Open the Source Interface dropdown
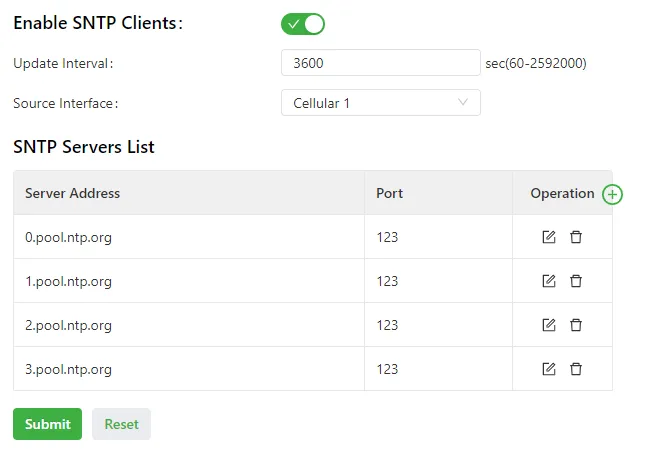 pyautogui.click(x=381, y=102)
